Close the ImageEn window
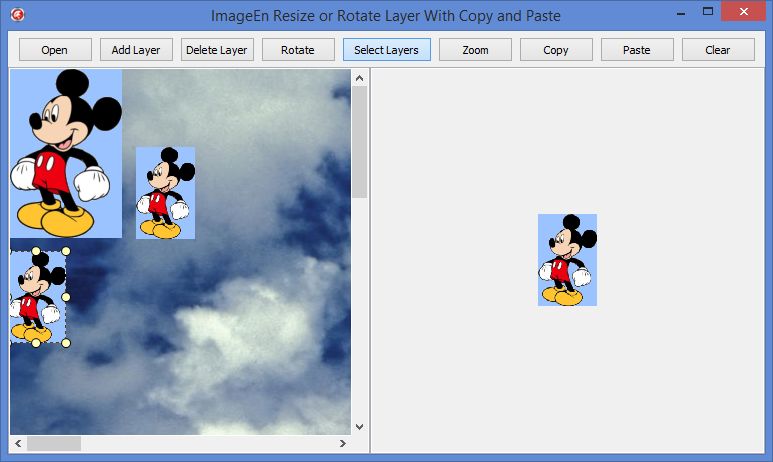The width and height of the screenshot is (773, 462). coord(744,11)
